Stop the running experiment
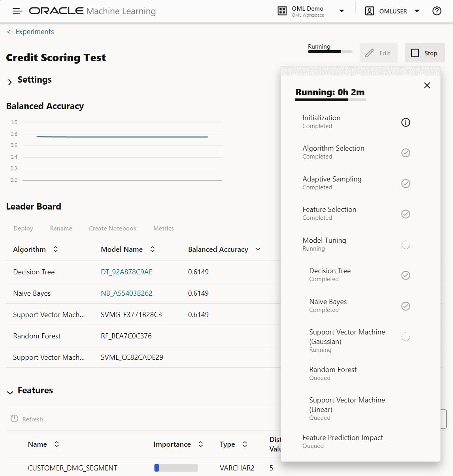The width and height of the screenshot is (453, 476). 425,53
